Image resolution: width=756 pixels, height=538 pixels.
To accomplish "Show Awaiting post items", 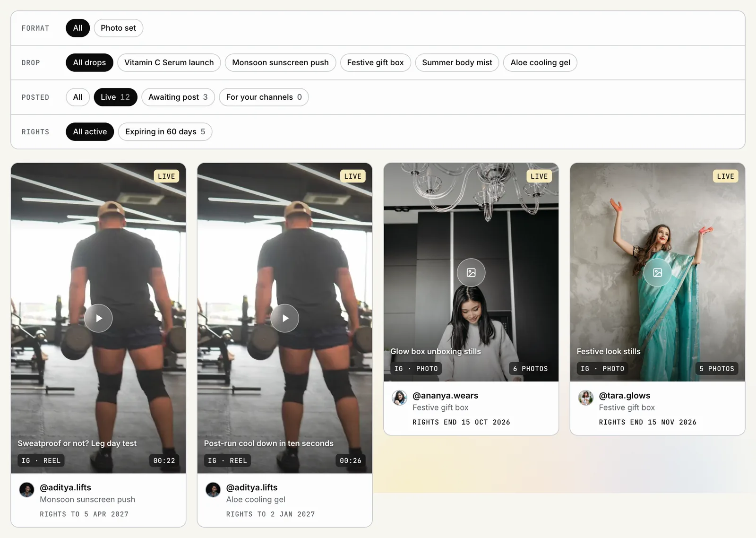I will [178, 97].
